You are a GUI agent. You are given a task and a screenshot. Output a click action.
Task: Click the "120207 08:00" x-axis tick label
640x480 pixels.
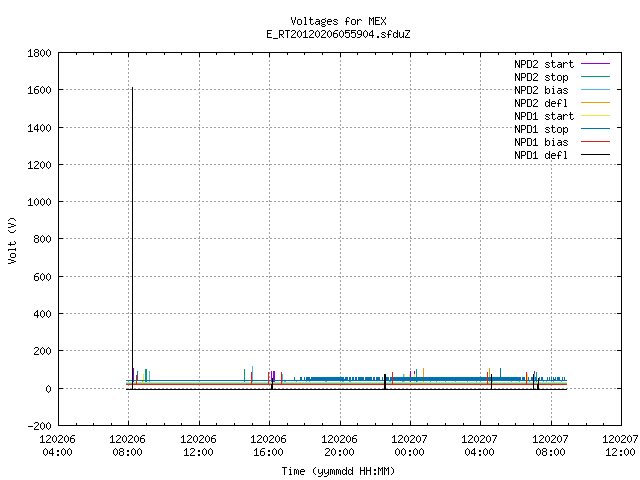tap(550, 446)
